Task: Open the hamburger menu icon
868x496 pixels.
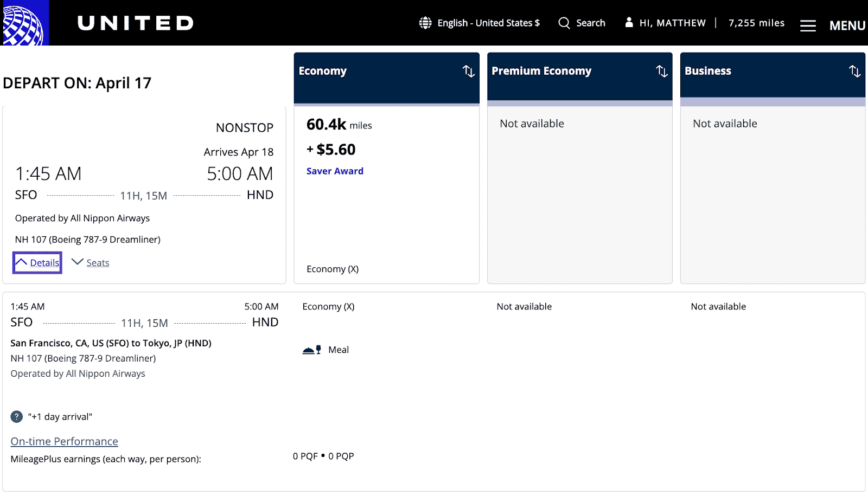Action: [x=808, y=25]
